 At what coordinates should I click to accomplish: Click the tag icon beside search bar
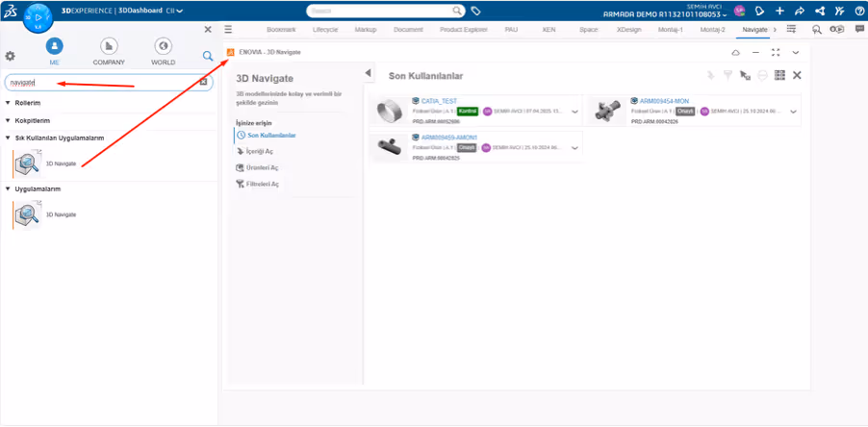[x=475, y=11]
